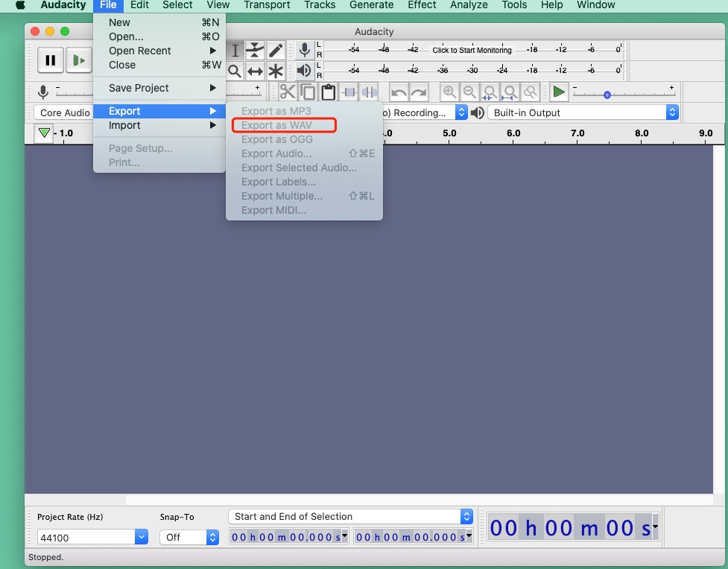Click the Zoom Toggle icon

tap(530, 92)
